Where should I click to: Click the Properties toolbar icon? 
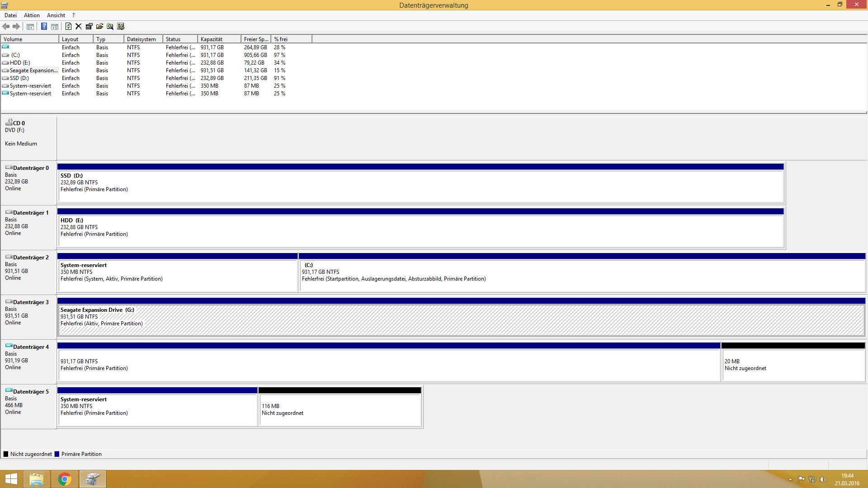click(x=89, y=26)
